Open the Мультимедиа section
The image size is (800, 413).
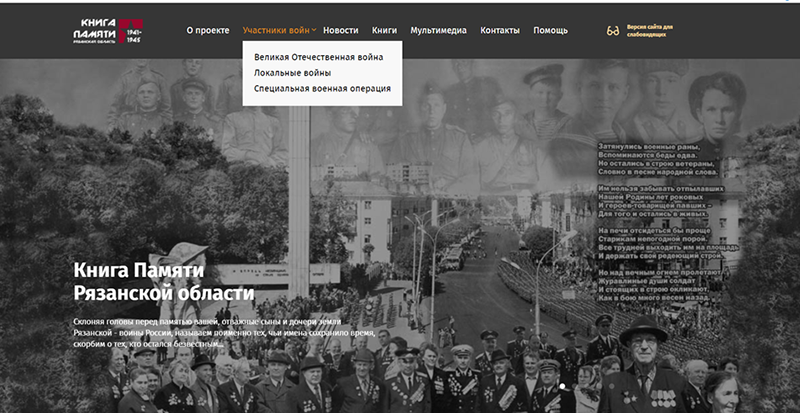pos(438,31)
